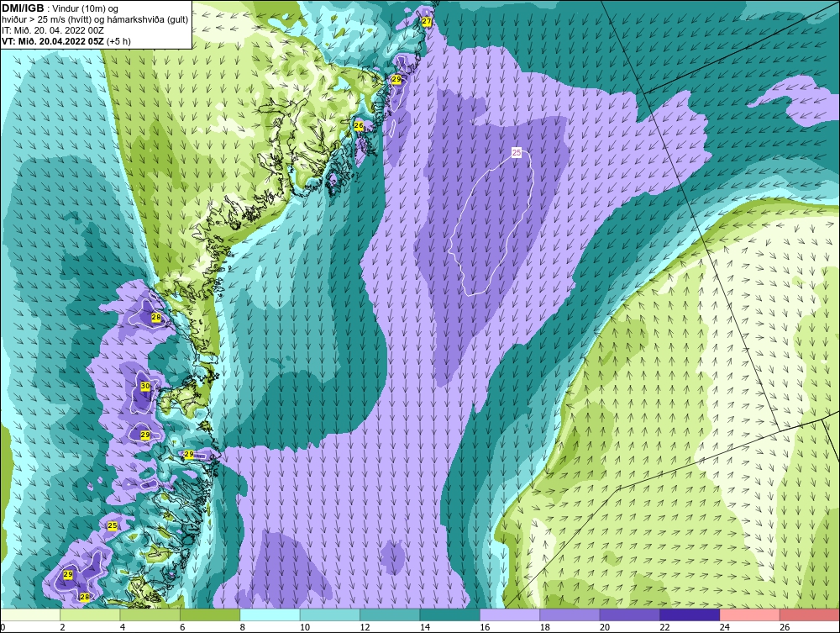Pick the 24–26 m/s pink swatch
840x633 pixels.
coord(750,615)
